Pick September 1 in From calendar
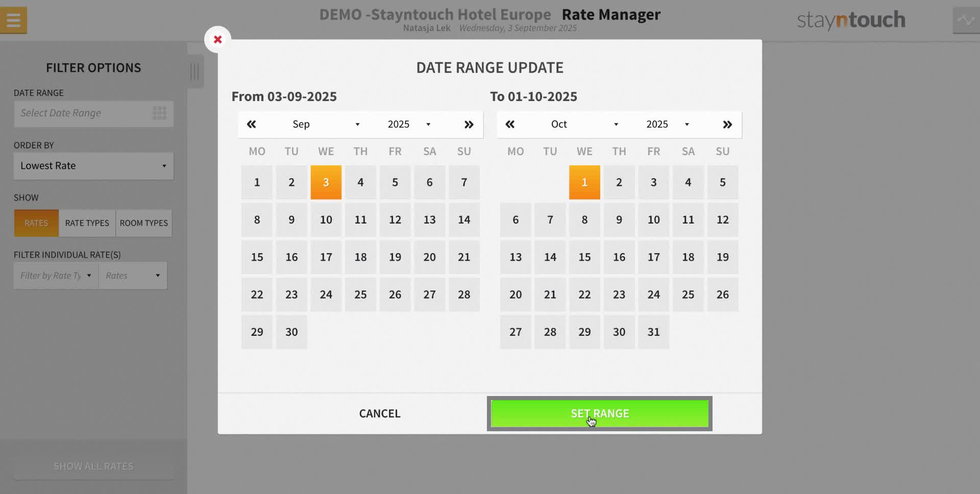Image resolution: width=980 pixels, height=494 pixels. (x=257, y=182)
